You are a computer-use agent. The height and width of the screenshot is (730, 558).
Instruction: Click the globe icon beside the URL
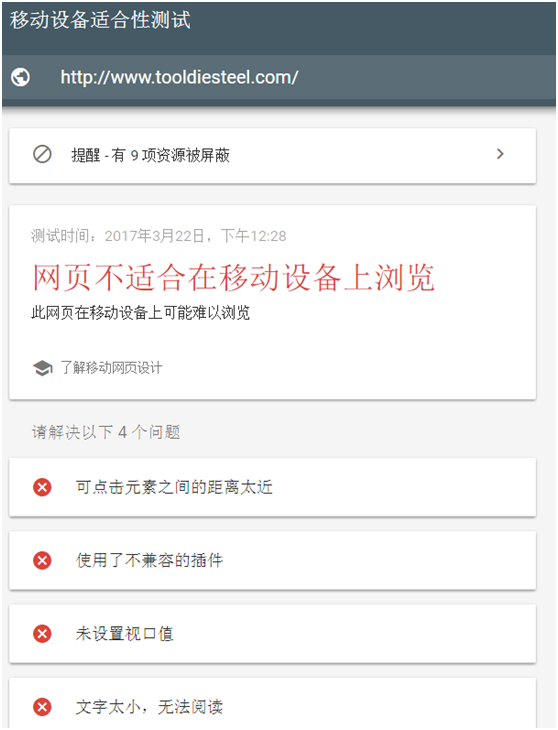tap(20, 77)
